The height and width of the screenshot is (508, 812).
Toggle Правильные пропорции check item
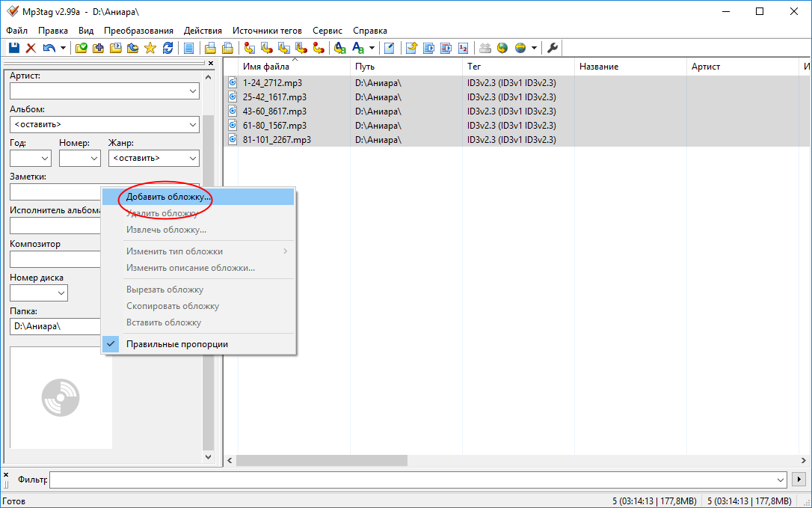pos(198,344)
